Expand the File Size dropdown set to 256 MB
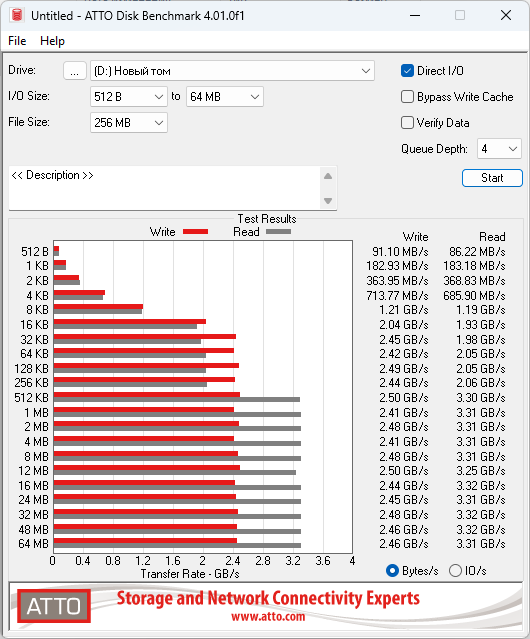 (x=129, y=123)
